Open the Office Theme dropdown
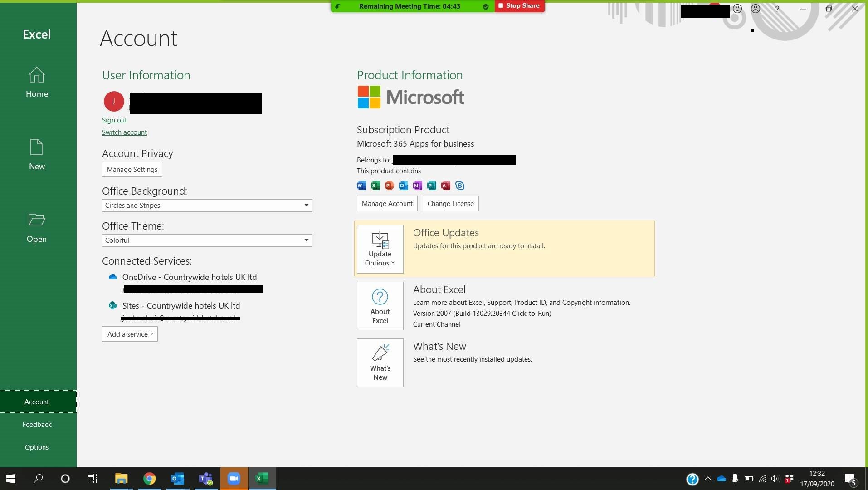 tap(207, 240)
